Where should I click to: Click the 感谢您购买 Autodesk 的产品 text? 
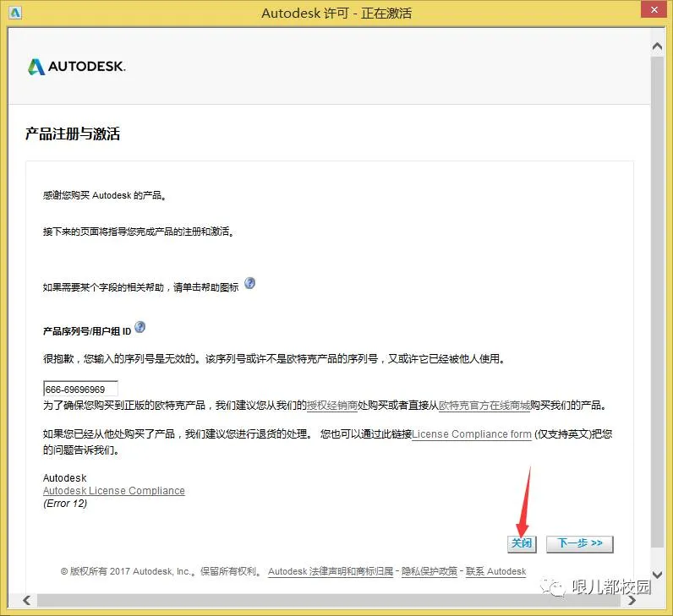point(105,195)
